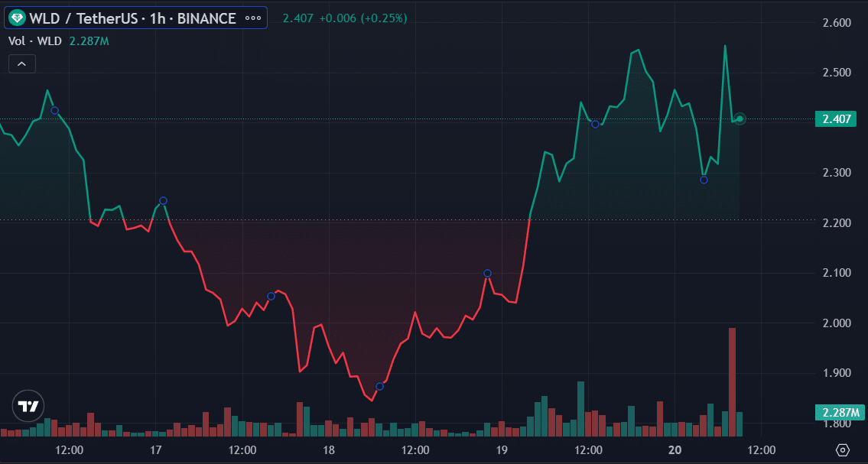The width and height of the screenshot is (868, 464).
Task: Click the 1.900 price axis label
Action: 837,373
